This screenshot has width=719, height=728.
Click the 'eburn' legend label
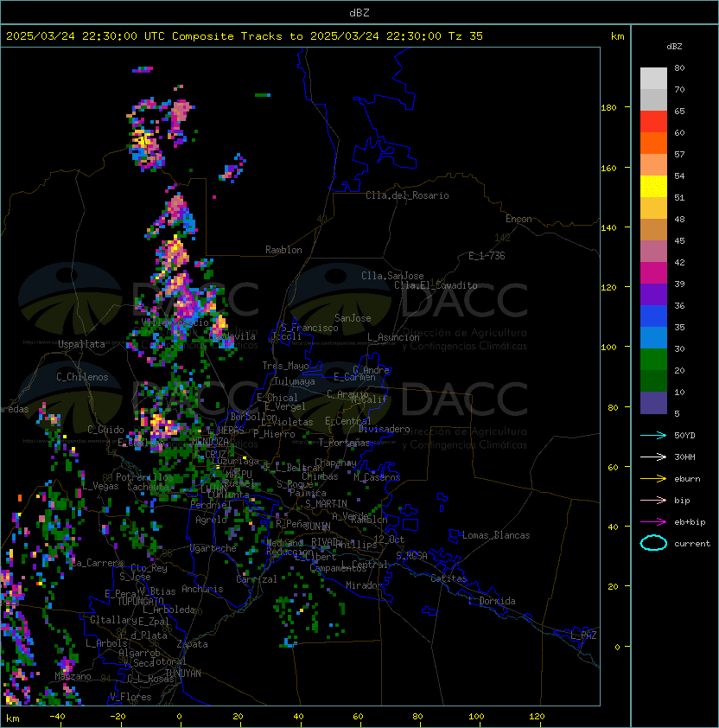(687, 479)
